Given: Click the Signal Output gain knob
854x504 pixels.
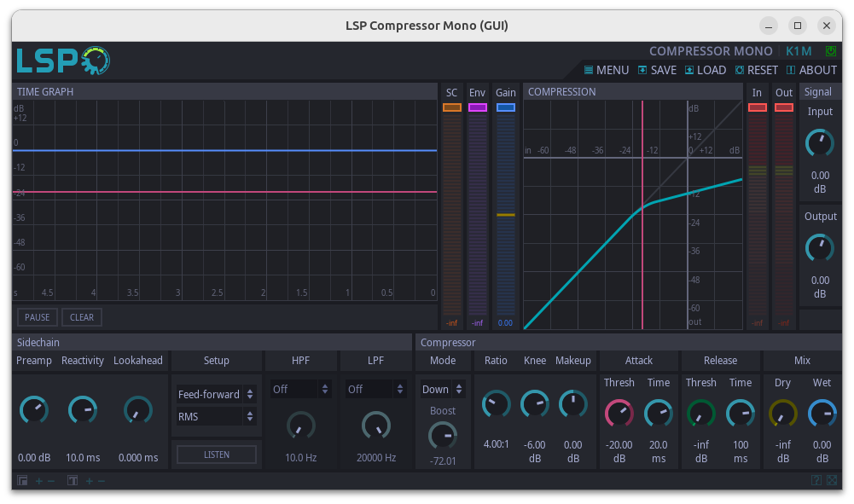Looking at the screenshot, I should pos(820,248).
